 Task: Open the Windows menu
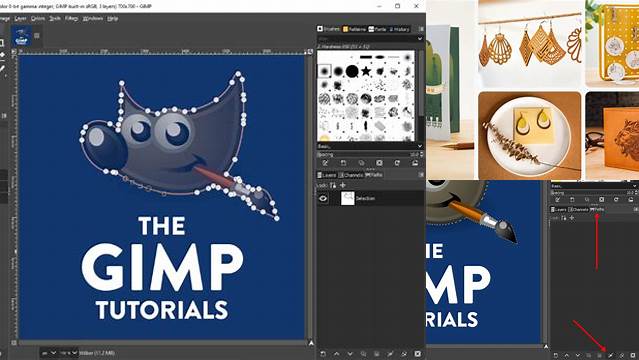93,19
